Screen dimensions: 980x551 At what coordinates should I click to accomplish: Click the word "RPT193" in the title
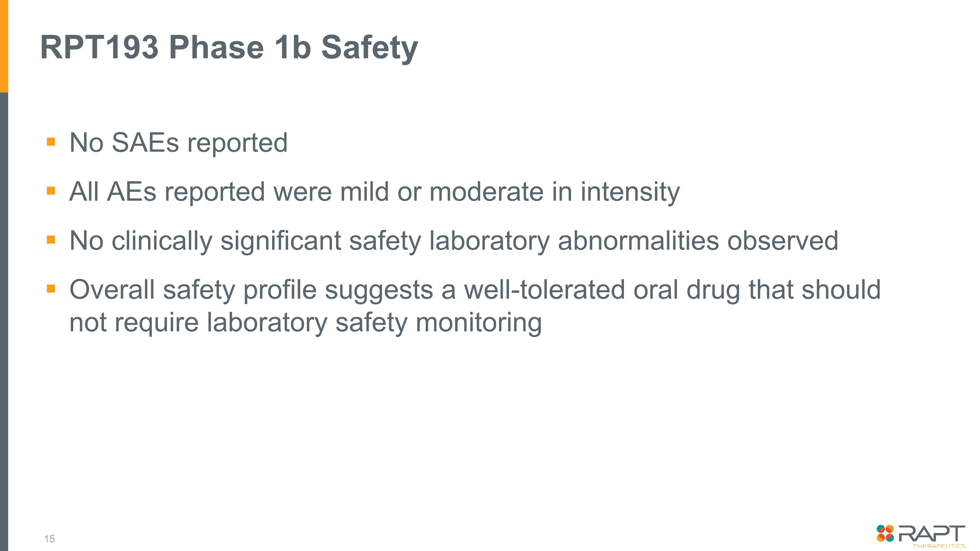(x=99, y=48)
